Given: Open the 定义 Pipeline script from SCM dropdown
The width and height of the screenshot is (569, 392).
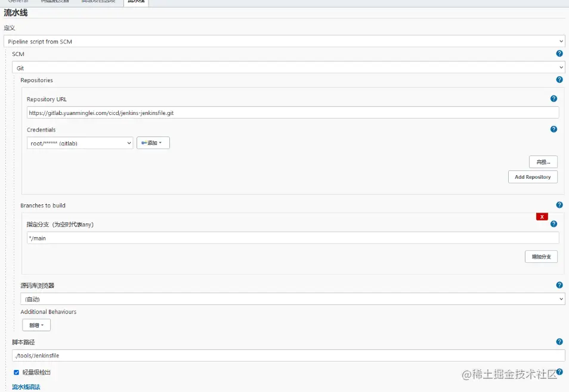Looking at the screenshot, I should (284, 41).
